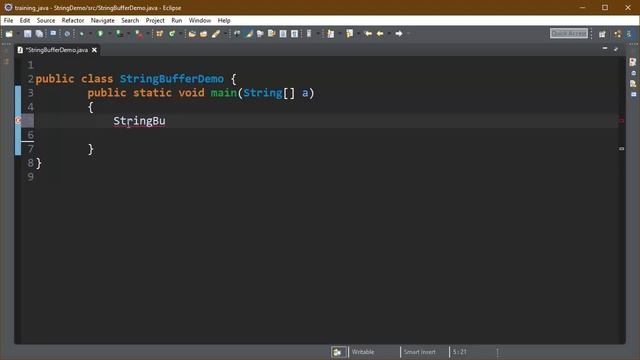Click the Open Perspective icon beside Quick Access
640x360 pixels.
(x=602, y=34)
